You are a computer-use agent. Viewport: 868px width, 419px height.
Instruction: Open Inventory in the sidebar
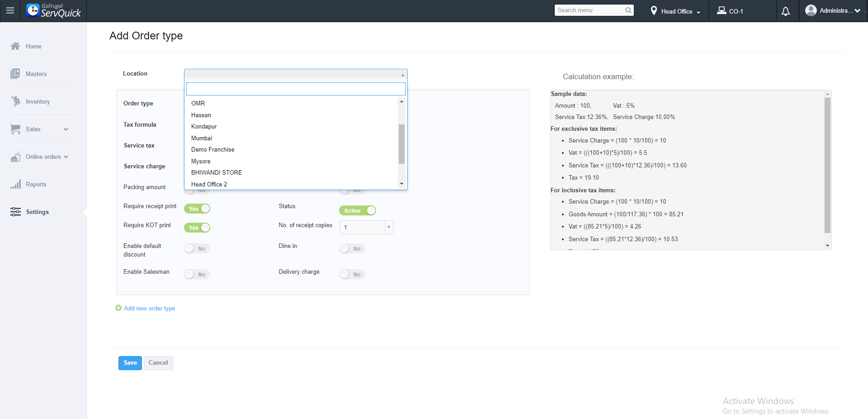[38, 101]
